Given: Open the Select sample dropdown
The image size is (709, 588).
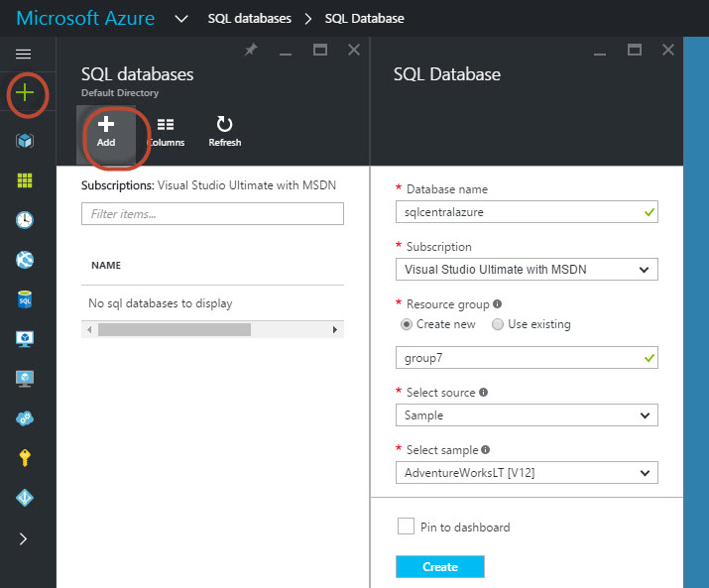Looking at the screenshot, I should 526,473.
